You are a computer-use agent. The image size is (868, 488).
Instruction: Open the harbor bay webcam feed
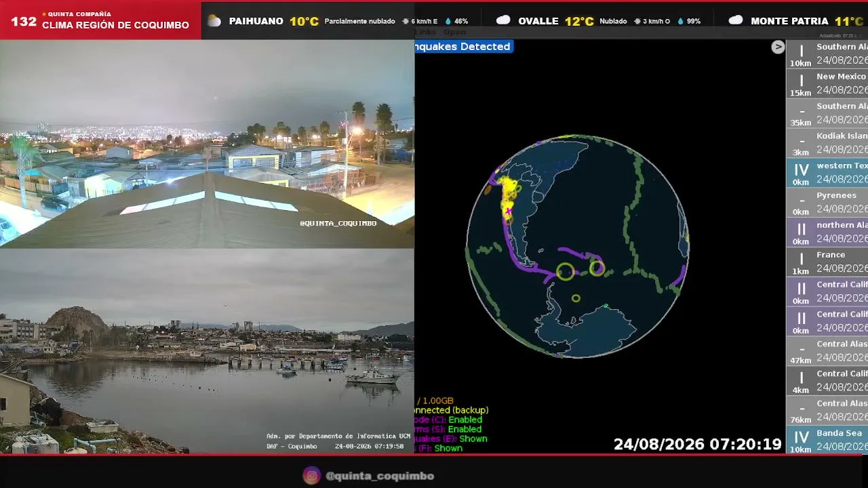207,351
